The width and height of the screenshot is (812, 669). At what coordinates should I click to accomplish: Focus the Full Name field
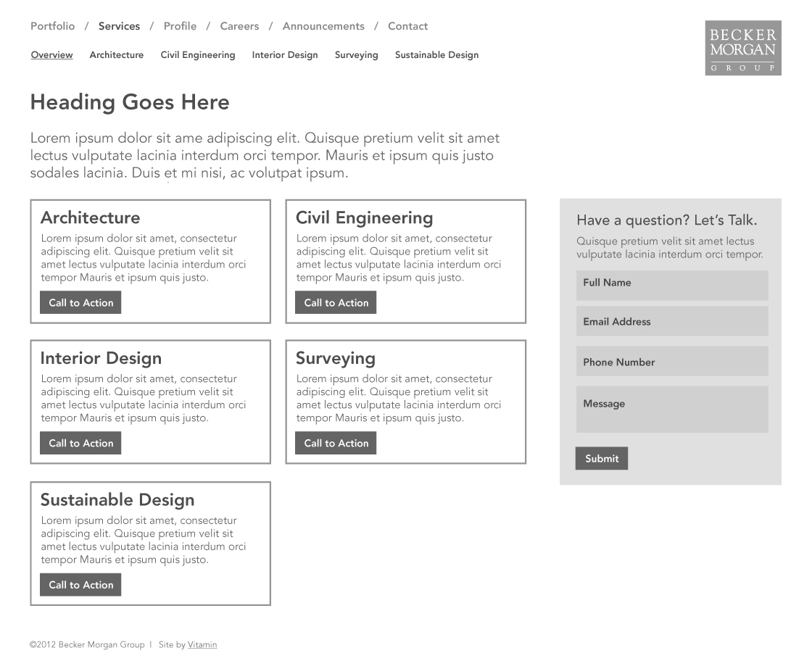click(x=672, y=285)
